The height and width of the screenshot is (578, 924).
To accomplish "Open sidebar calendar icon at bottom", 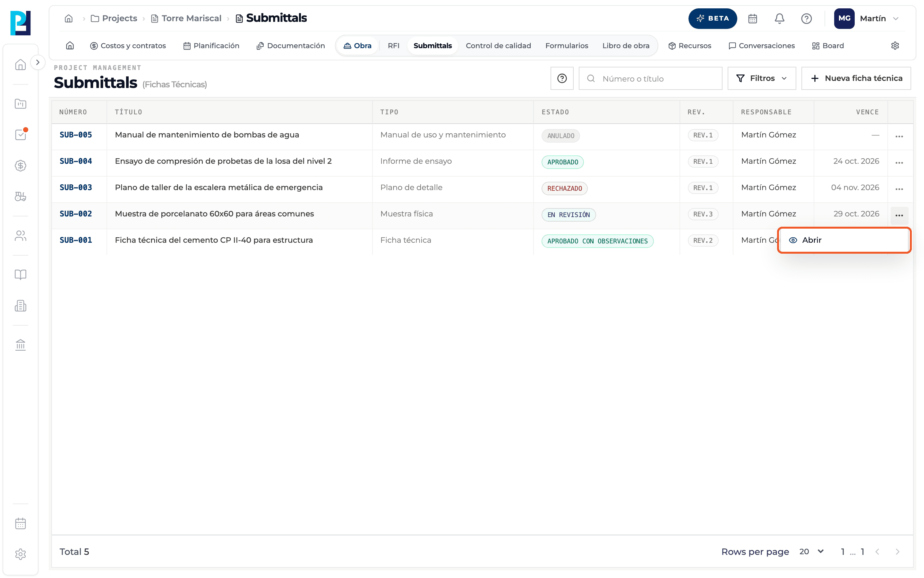I will point(21,523).
